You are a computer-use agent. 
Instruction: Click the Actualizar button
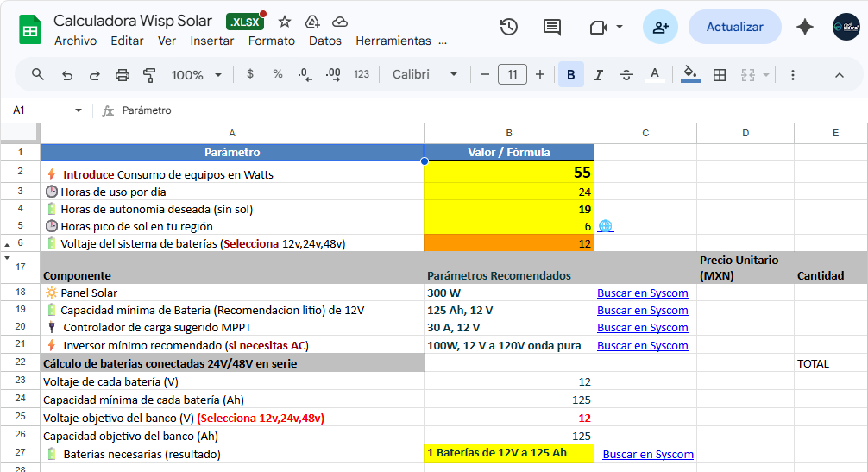coord(734,27)
